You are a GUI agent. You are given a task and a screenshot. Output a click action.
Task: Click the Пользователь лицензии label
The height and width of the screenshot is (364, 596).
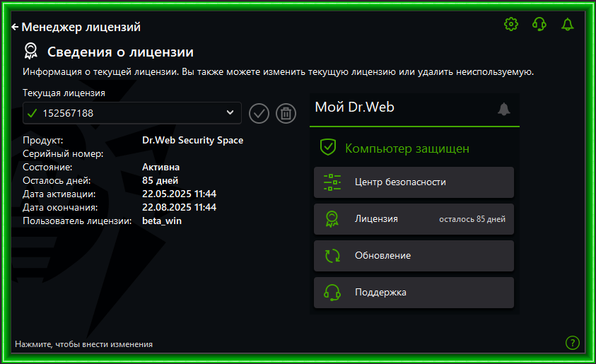tap(77, 221)
